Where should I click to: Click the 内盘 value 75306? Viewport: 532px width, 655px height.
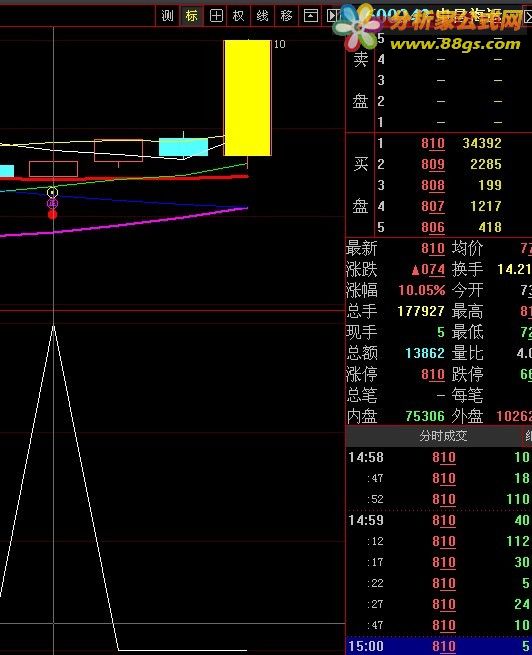(425, 416)
